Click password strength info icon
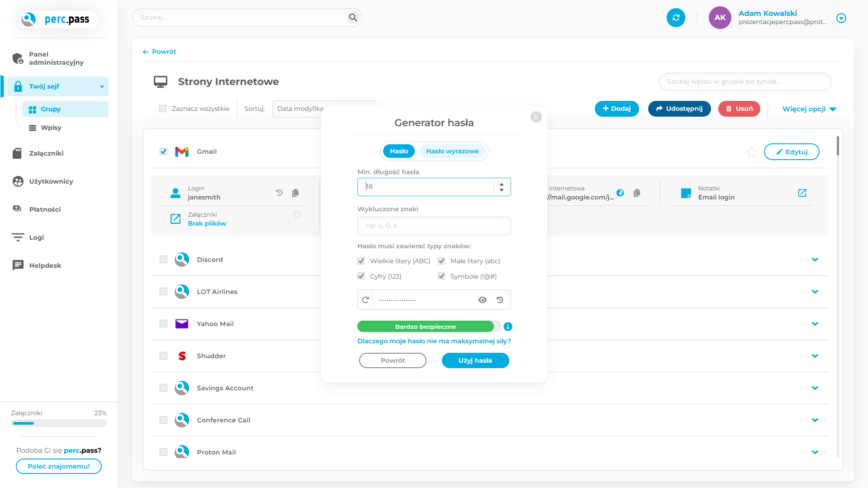Viewport: 868px width, 488px height. 508,327
